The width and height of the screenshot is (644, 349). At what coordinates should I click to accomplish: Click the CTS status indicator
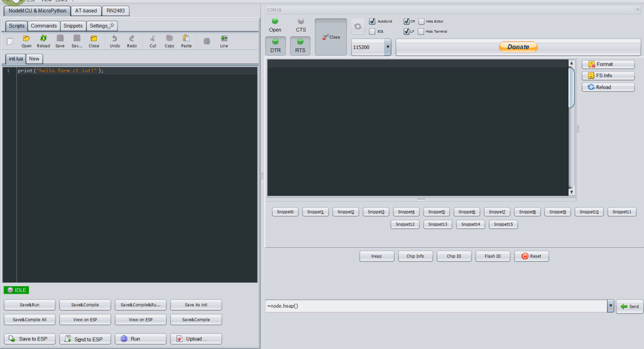(301, 25)
